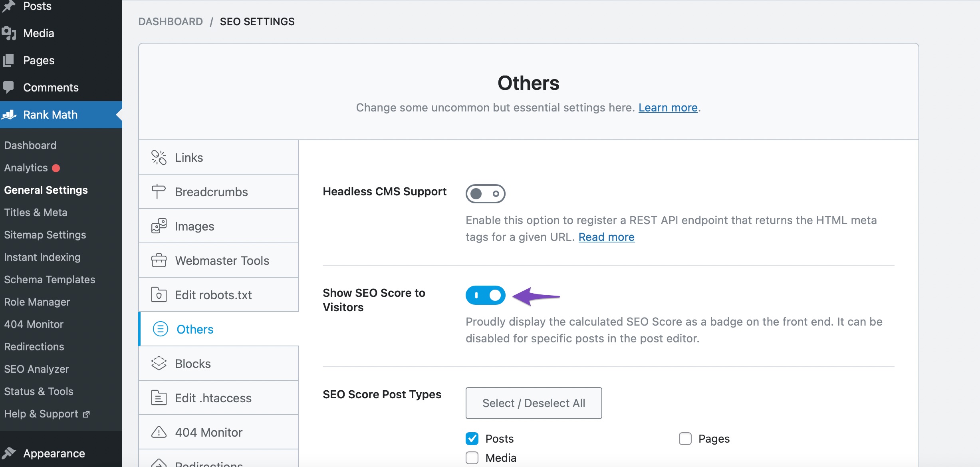Click the Rank Math logo icon
The image size is (980, 467).
9,115
